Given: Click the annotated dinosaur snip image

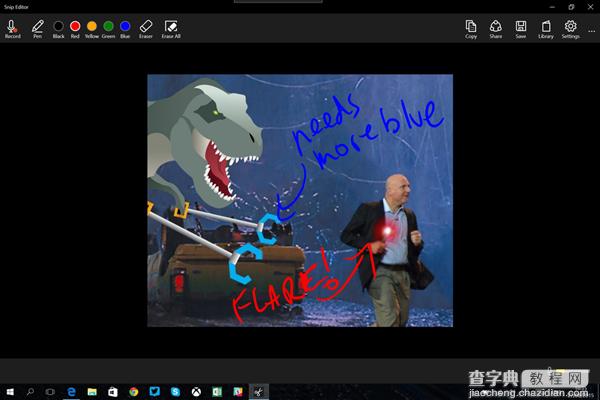Looking at the screenshot, I should click(300, 201).
